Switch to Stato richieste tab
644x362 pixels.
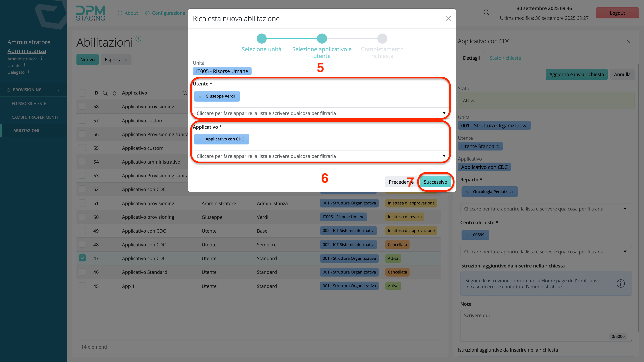505,58
